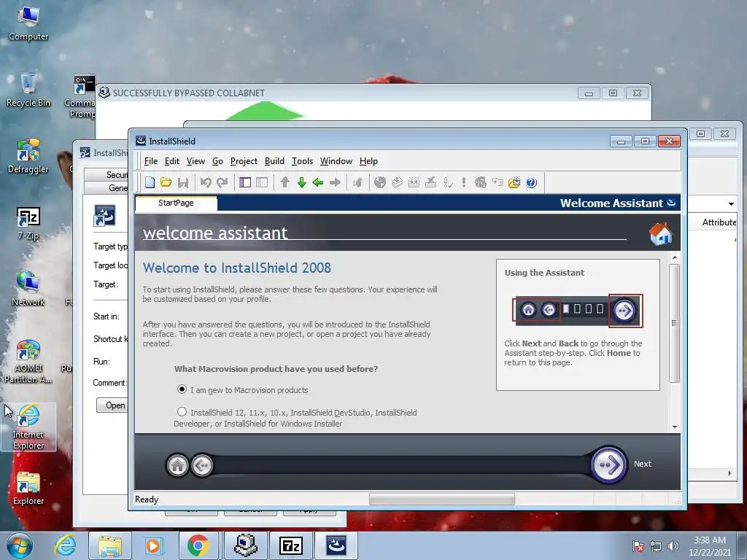
Task: Click the green Down arrow toolbar icon
Action: pyautogui.click(x=301, y=182)
